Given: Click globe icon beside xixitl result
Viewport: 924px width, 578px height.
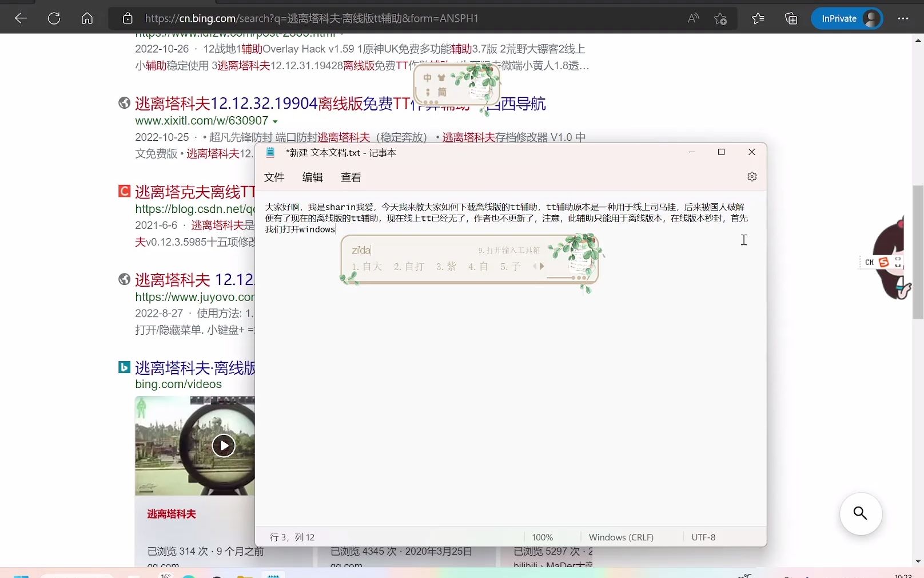Looking at the screenshot, I should [x=124, y=103].
